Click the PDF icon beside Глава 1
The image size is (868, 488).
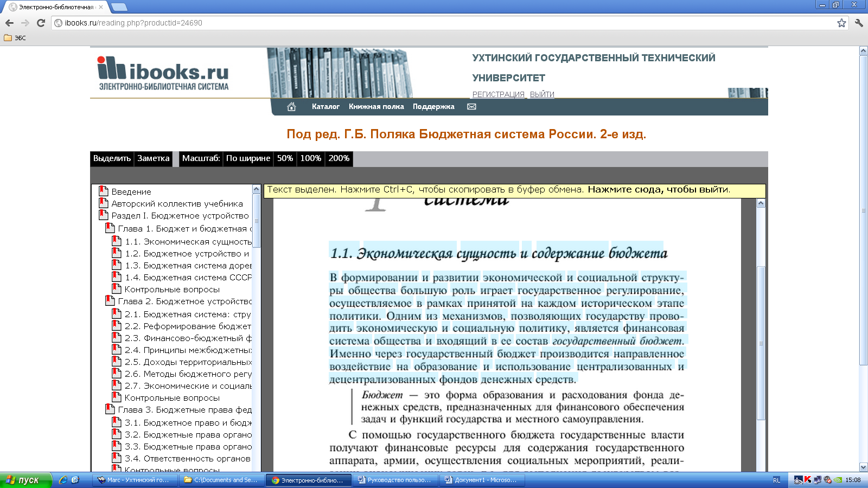coord(110,228)
